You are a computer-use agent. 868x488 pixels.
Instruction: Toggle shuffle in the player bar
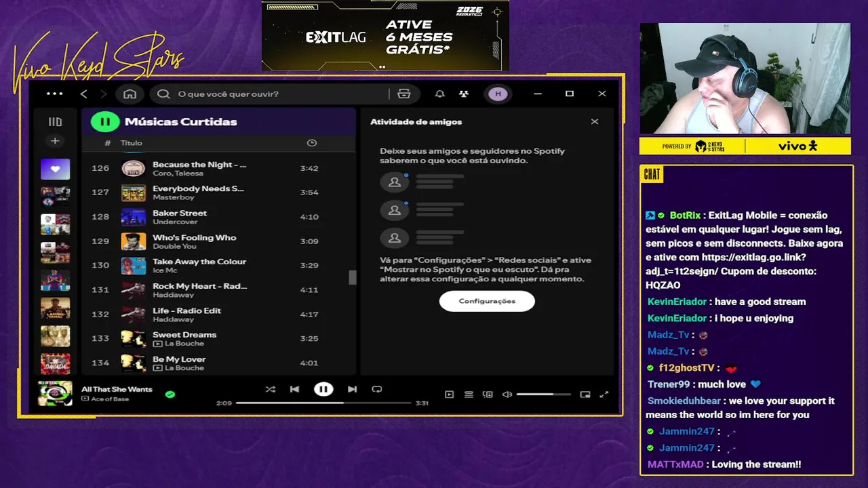click(x=271, y=389)
